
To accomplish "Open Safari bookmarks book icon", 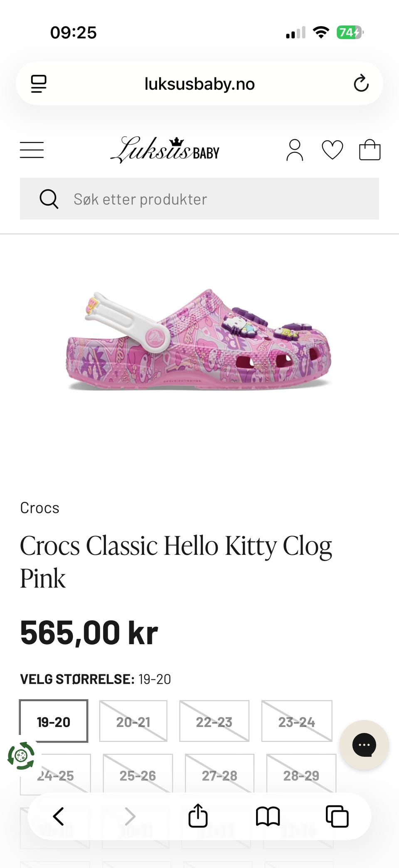I will (268, 816).
